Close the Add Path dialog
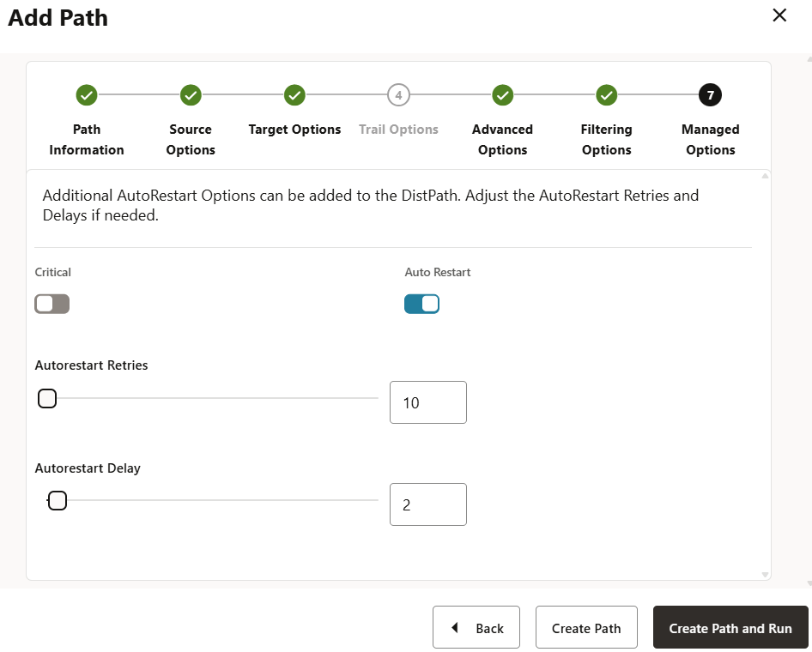Image resolution: width=812 pixels, height=652 pixels. pyautogui.click(x=779, y=15)
